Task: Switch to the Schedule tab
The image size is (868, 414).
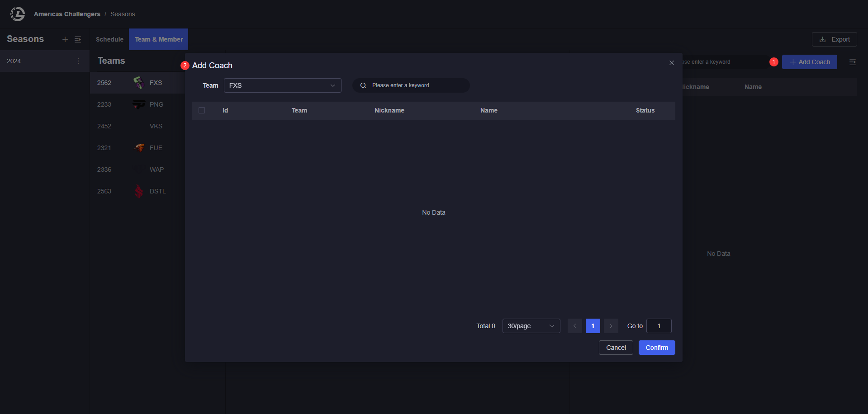Action: (x=109, y=39)
